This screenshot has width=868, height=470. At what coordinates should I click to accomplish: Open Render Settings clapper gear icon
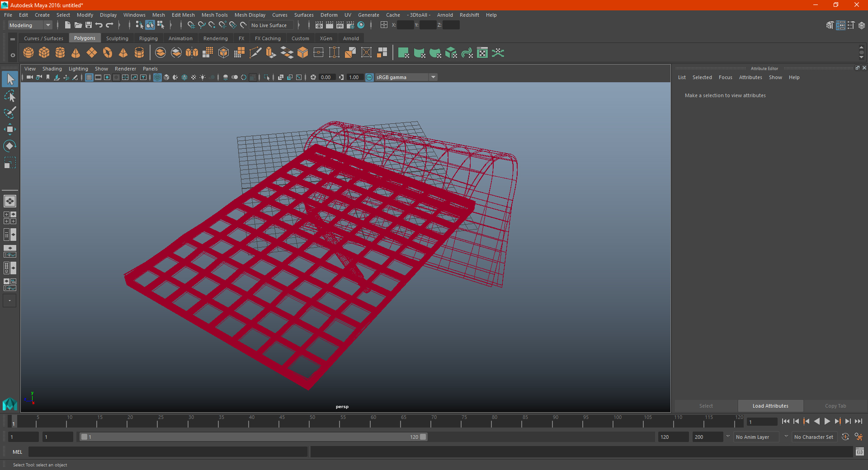click(x=350, y=25)
